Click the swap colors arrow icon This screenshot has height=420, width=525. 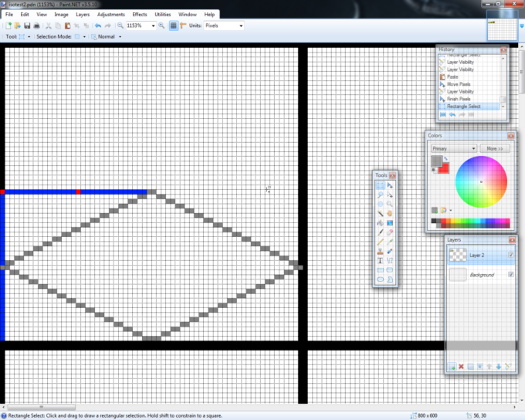446,159
